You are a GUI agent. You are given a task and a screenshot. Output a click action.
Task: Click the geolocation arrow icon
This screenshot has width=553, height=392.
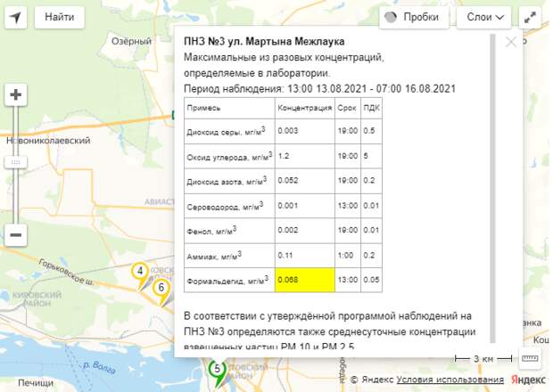[17, 16]
